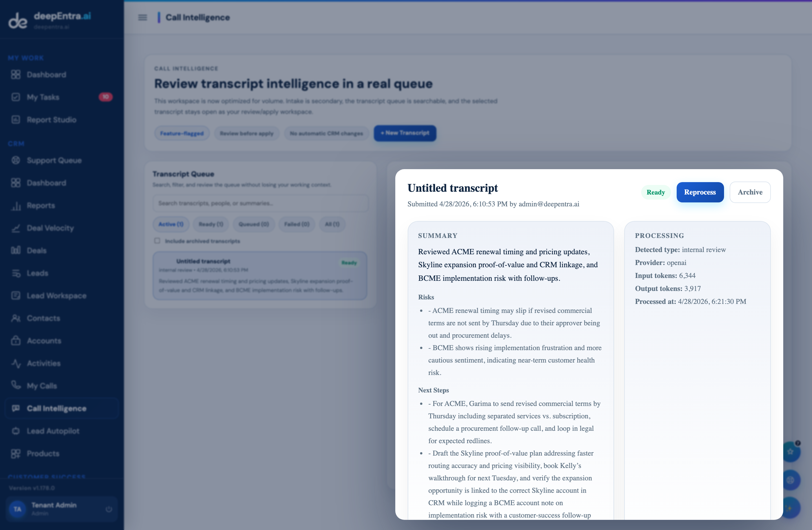Select the All (1) filter tab
The height and width of the screenshot is (530, 812).
(x=332, y=224)
